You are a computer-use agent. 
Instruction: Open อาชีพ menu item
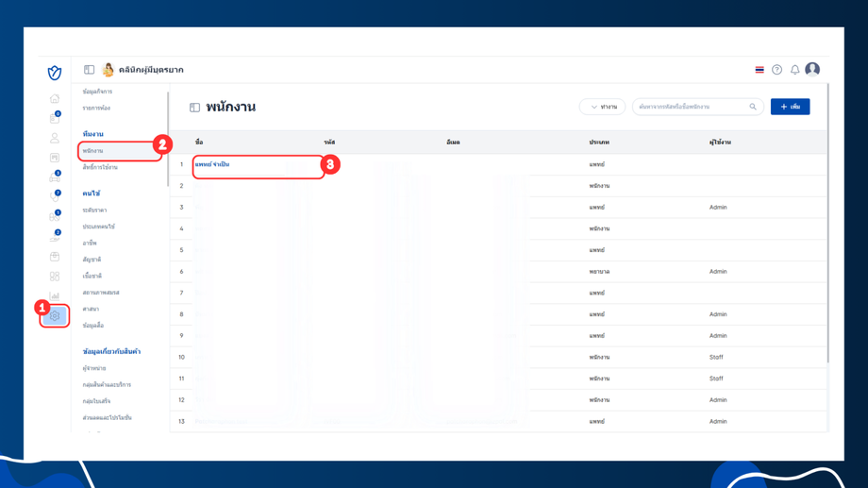pos(90,244)
